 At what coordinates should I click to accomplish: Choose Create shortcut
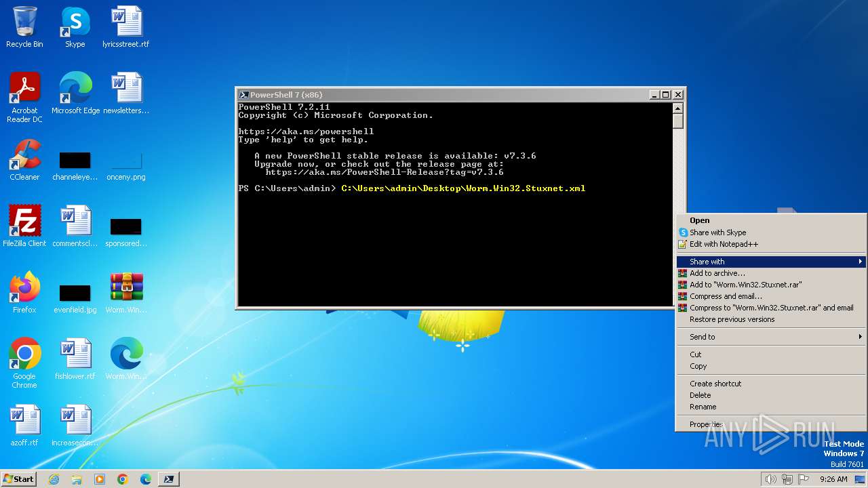771,384
